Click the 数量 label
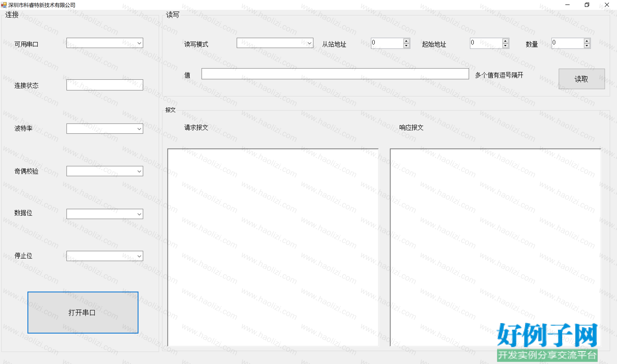The width and height of the screenshot is (617, 364). pyautogui.click(x=532, y=44)
